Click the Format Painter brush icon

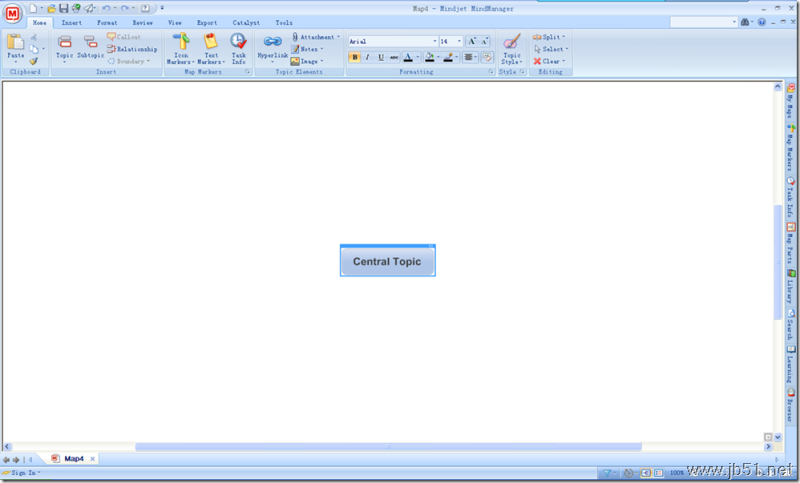point(34,61)
